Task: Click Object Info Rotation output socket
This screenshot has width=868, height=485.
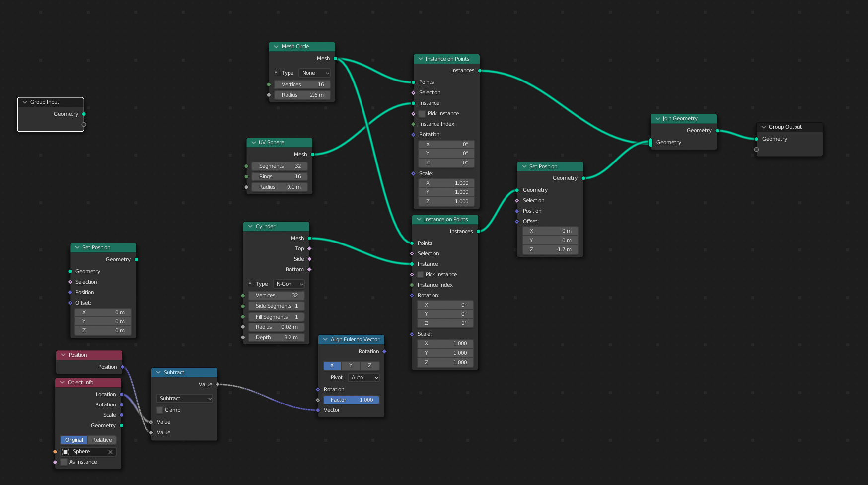Action: point(121,405)
